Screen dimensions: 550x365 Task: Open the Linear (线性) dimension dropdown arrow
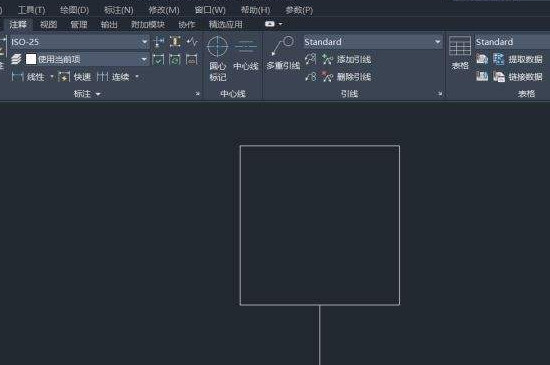coord(52,76)
